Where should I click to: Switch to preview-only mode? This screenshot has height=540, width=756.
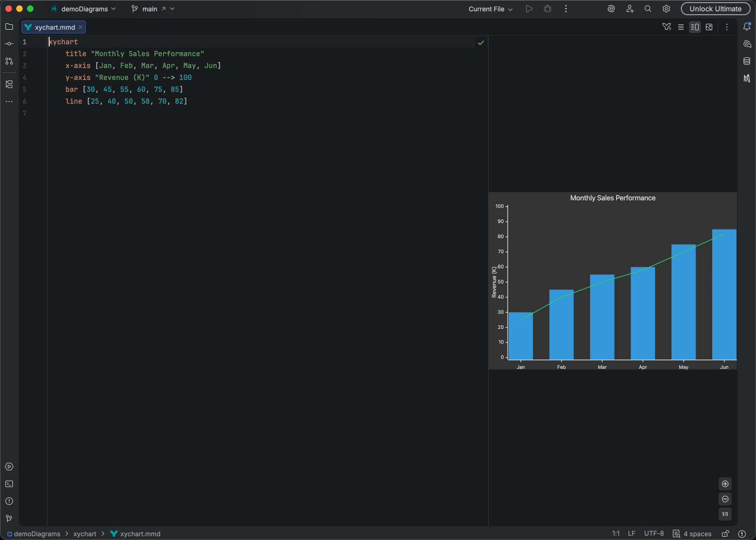[x=709, y=26]
